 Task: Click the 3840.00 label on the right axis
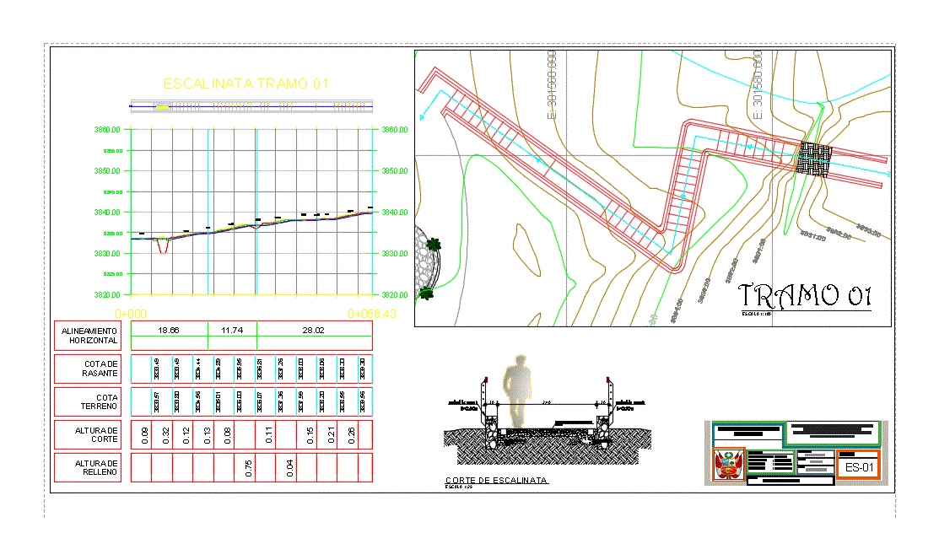395,212
